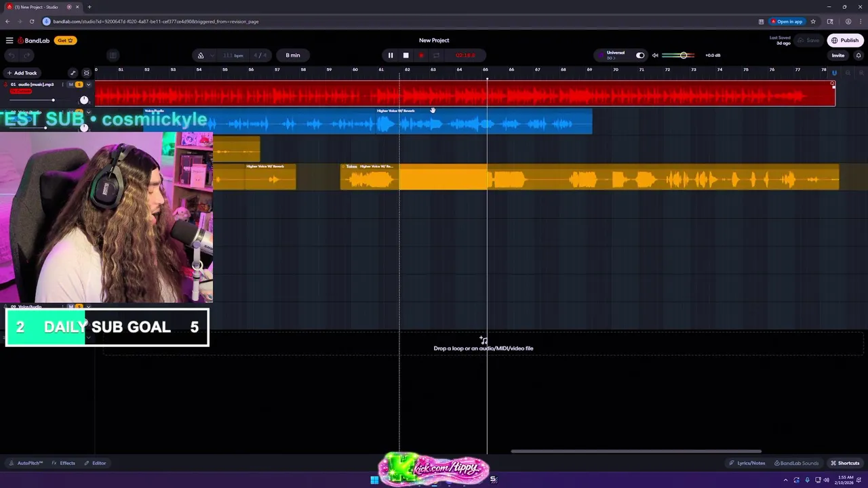Screen dimensions: 868x488
Task: Open the Windows Start menu
Action: (374, 480)
